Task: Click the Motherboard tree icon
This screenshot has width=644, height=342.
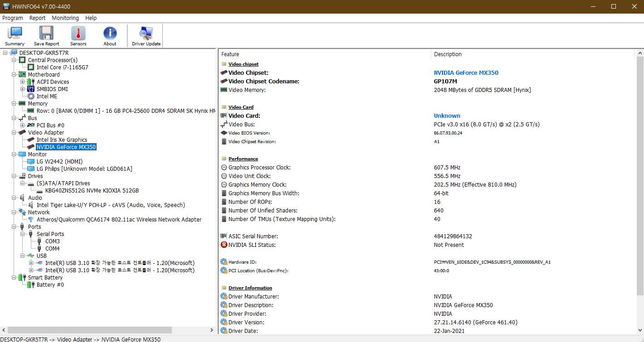Action: 22,74
